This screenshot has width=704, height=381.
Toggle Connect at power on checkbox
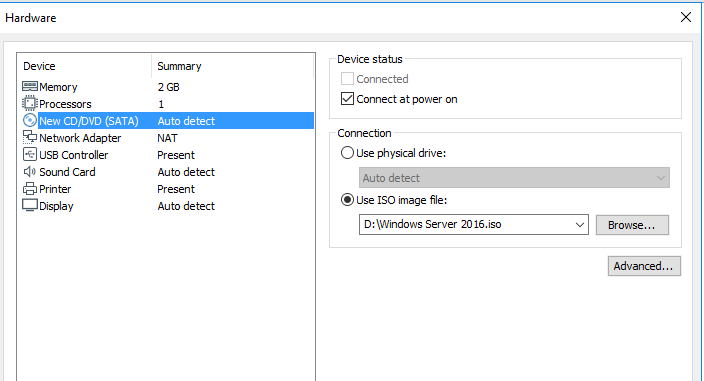pyautogui.click(x=347, y=99)
